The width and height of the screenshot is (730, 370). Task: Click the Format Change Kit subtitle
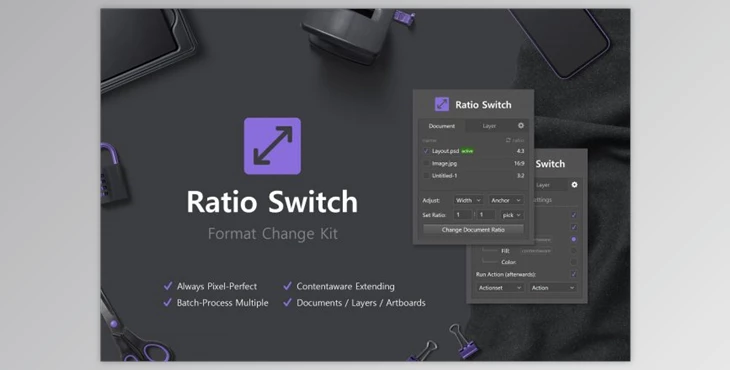click(x=273, y=234)
